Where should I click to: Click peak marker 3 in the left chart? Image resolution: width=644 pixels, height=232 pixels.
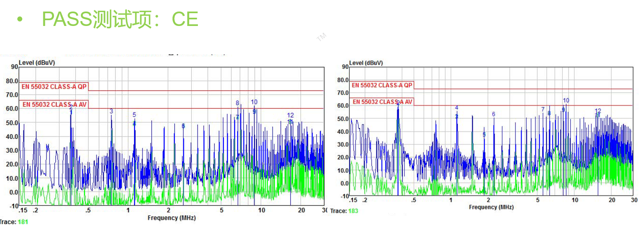coord(111,111)
